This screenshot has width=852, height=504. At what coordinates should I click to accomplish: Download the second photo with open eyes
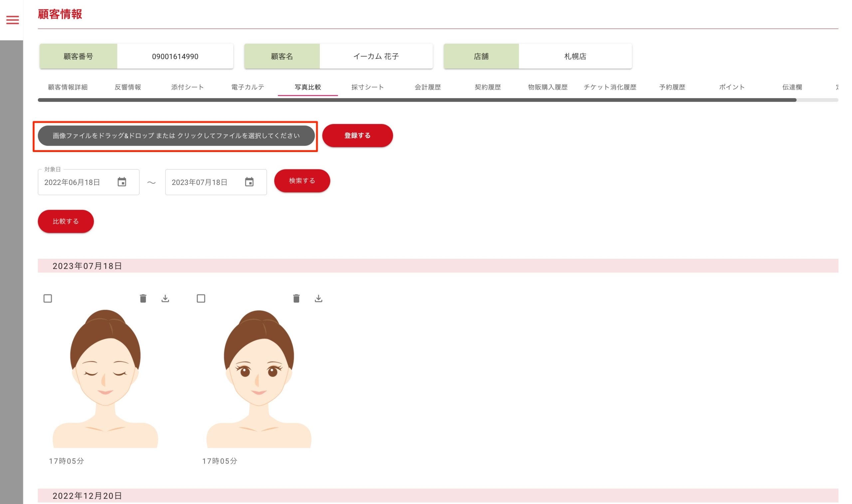pyautogui.click(x=318, y=298)
